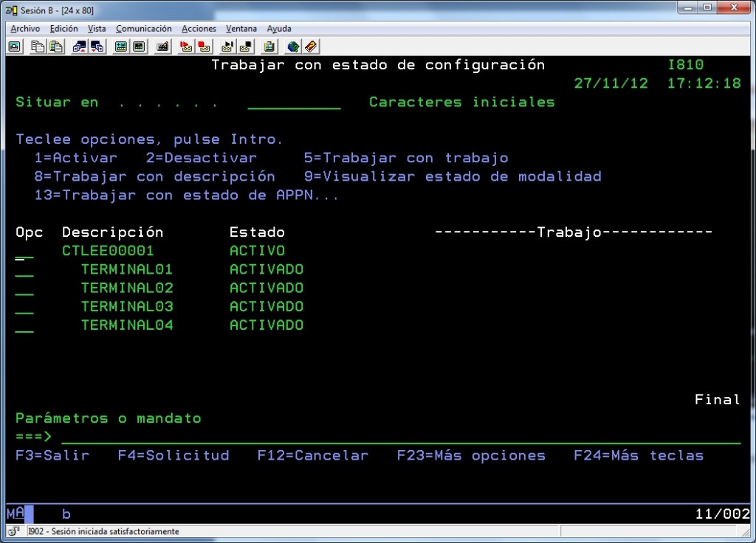Click the globe support icon
The image size is (756, 543).
[x=292, y=46]
